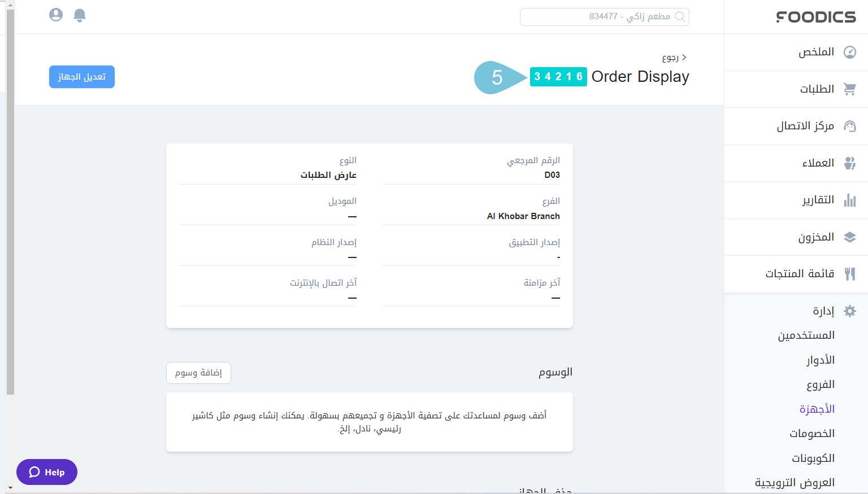Go to الفروع submenu
868x494 pixels.
coord(821,384)
